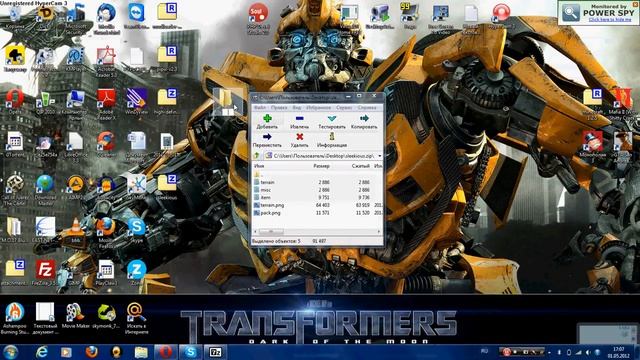Sort by the 'Размер' size column header
640x360 pixels.
tap(321, 166)
